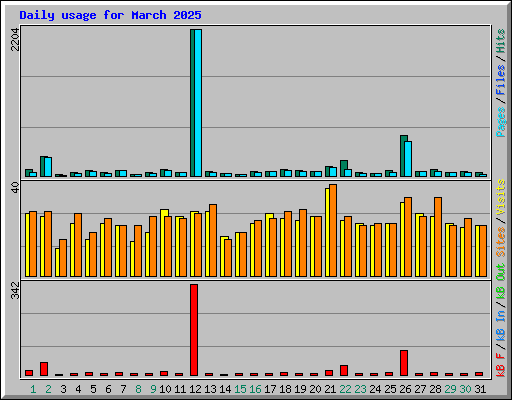
Task: Click day 2 on the x-axis
Action: pyautogui.click(x=48, y=389)
